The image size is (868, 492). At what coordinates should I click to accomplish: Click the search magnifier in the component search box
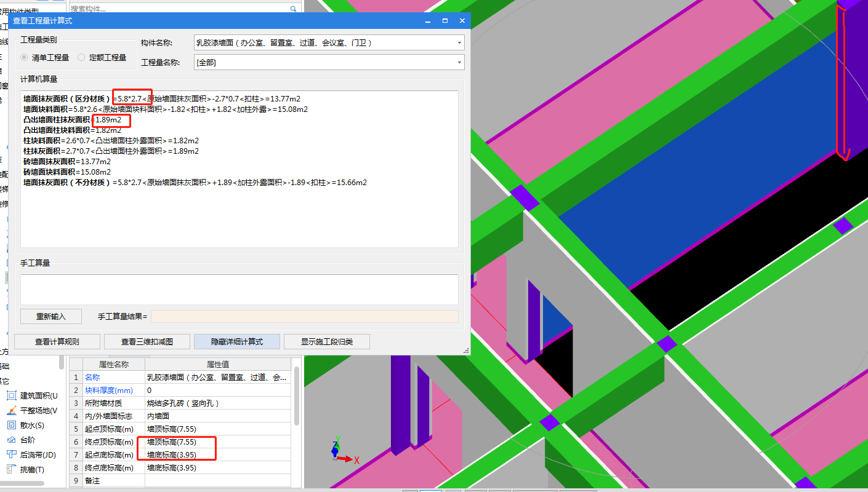(x=294, y=9)
